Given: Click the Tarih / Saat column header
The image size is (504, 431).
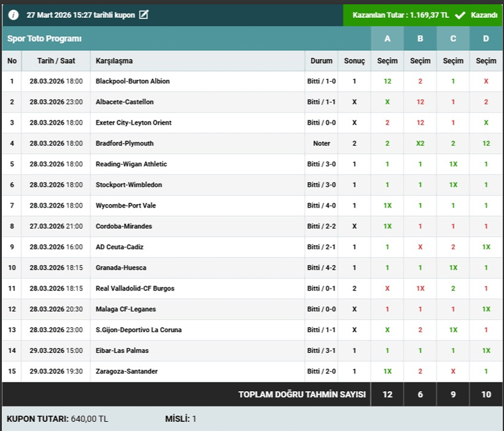Looking at the screenshot, I should point(56,61).
